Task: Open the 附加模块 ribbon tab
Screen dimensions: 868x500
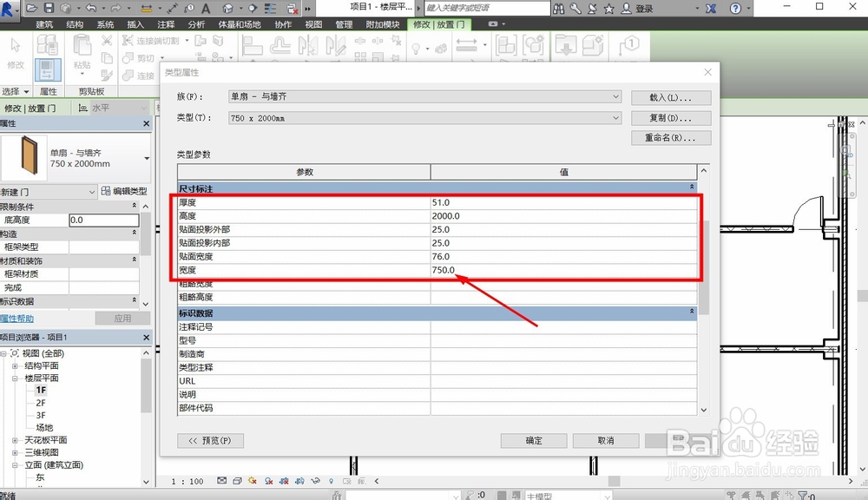Action: [383, 24]
